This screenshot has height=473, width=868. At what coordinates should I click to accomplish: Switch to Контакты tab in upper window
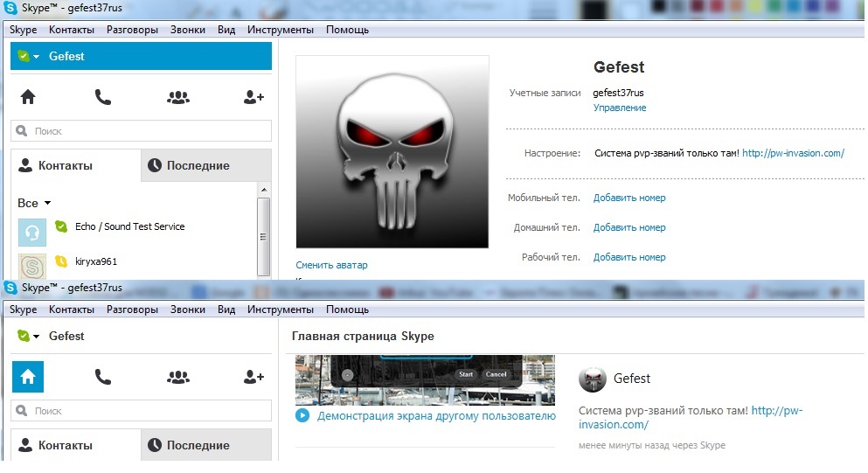(76, 165)
